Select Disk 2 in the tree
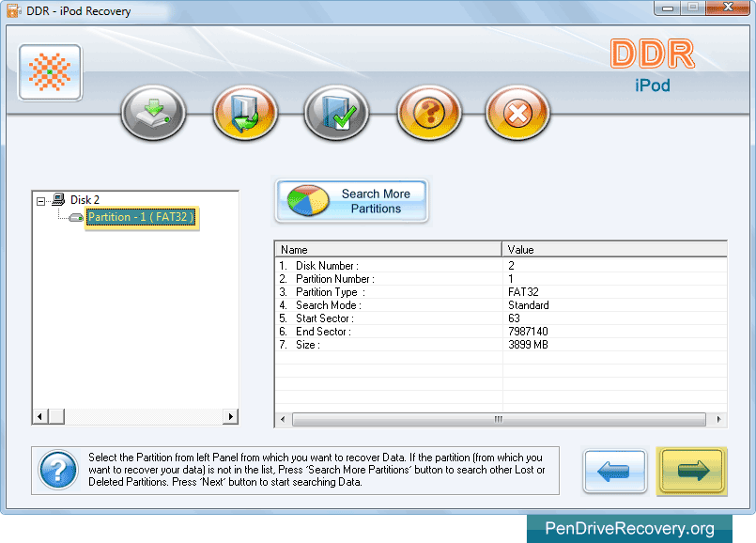The height and width of the screenshot is (543, 756). tap(85, 200)
